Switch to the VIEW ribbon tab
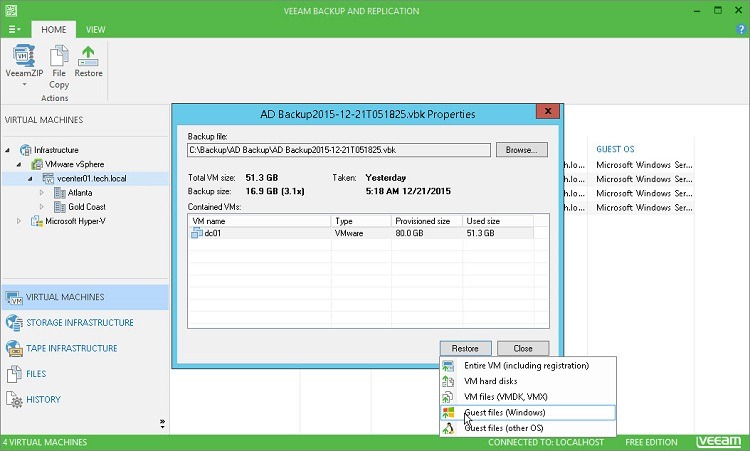750x451 pixels. pyautogui.click(x=96, y=30)
